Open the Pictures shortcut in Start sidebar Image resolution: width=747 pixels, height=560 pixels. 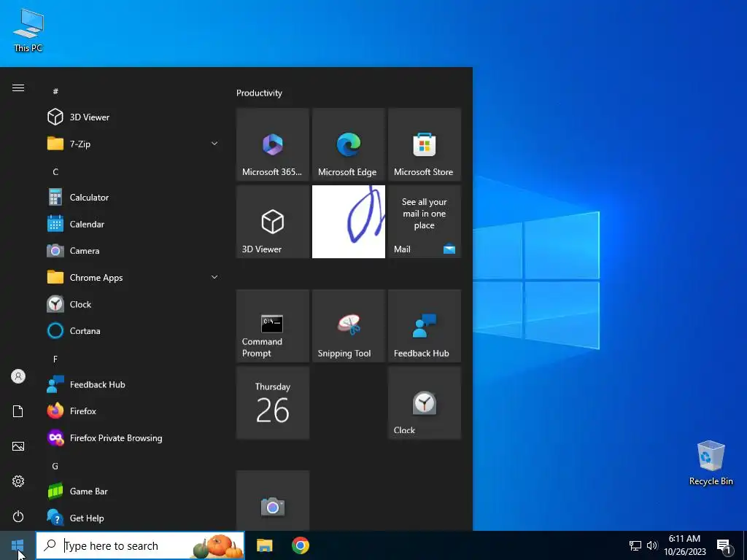(x=18, y=446)
